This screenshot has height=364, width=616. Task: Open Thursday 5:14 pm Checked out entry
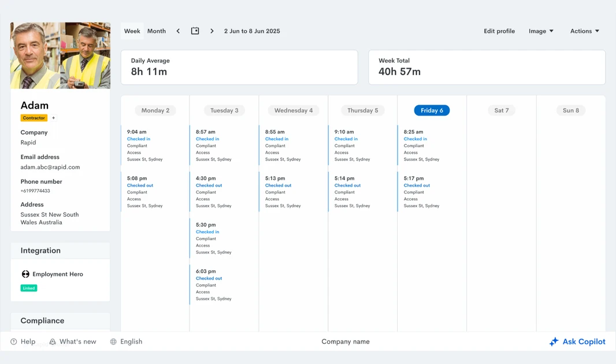click(362, 192)
